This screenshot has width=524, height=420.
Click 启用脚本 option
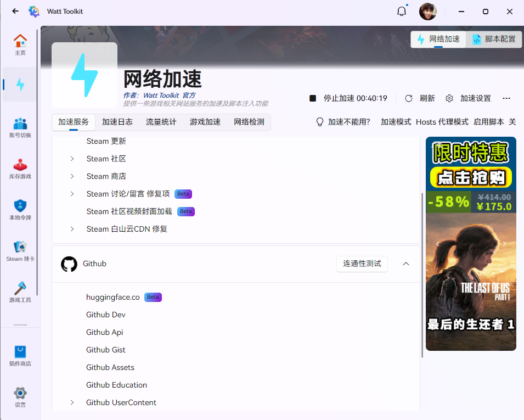pos(488,122)
